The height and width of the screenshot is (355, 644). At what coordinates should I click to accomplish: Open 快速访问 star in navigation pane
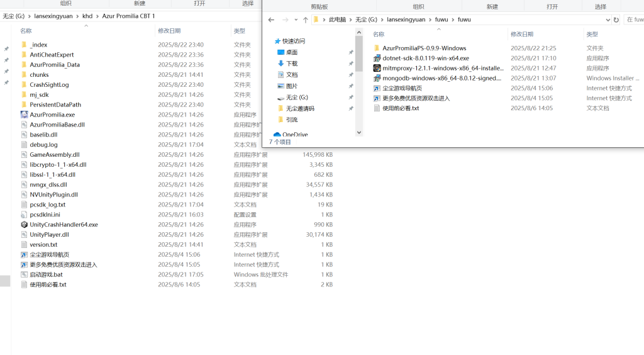[x=277, y=41]
